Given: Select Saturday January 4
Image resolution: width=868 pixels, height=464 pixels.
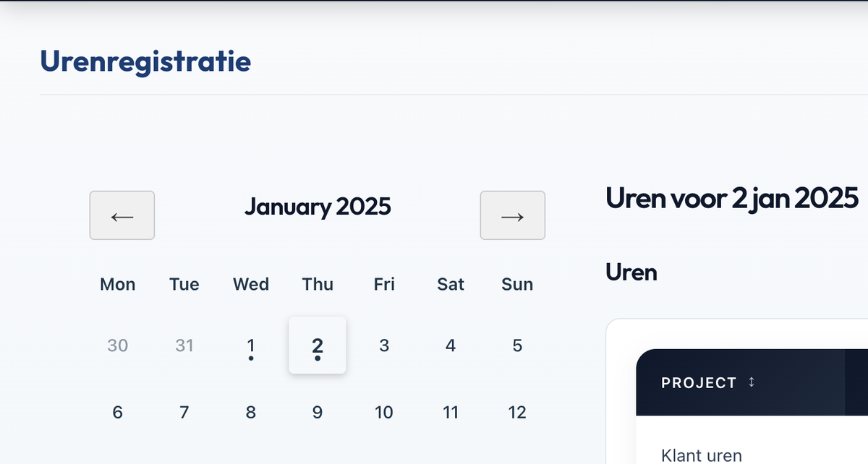Looking at the screenshot, I should (451, 345).
